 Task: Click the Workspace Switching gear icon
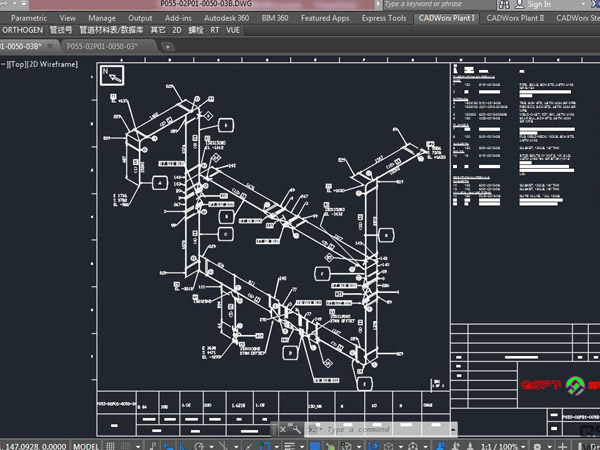(x=537, y=446)
